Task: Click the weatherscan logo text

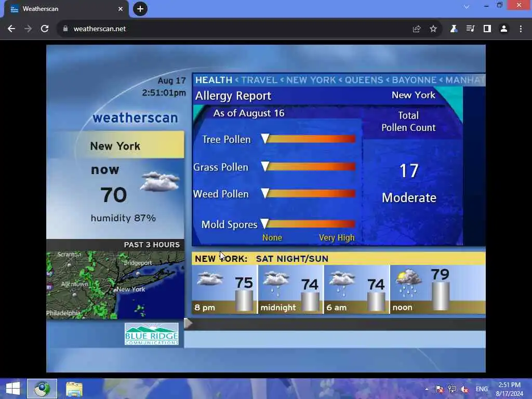Action: [136, 118]
